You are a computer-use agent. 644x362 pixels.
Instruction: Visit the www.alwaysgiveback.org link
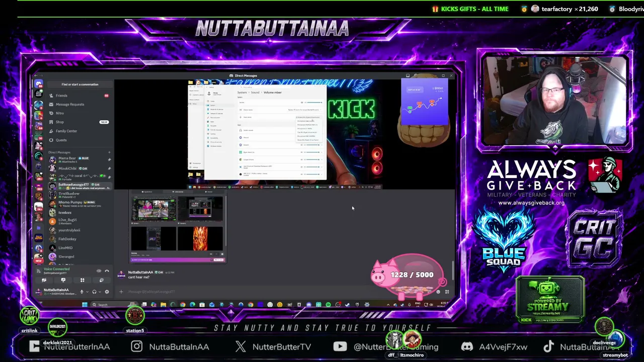[x=531, y=203]
